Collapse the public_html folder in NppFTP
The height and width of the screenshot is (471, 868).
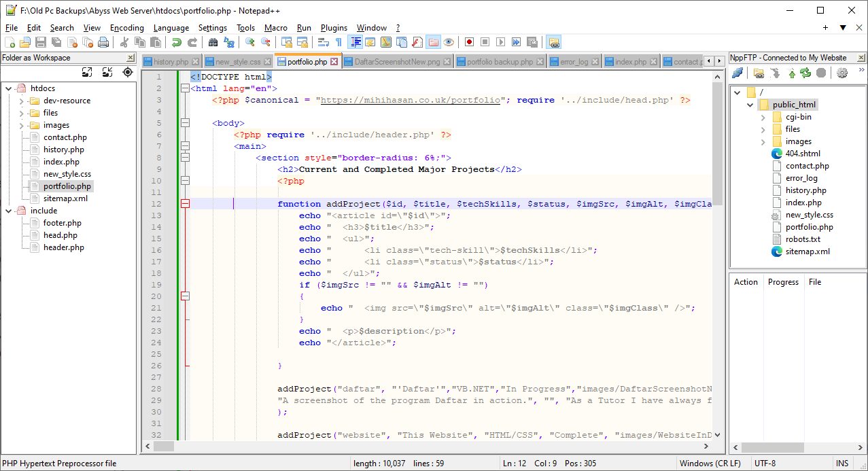pos(750,105)
